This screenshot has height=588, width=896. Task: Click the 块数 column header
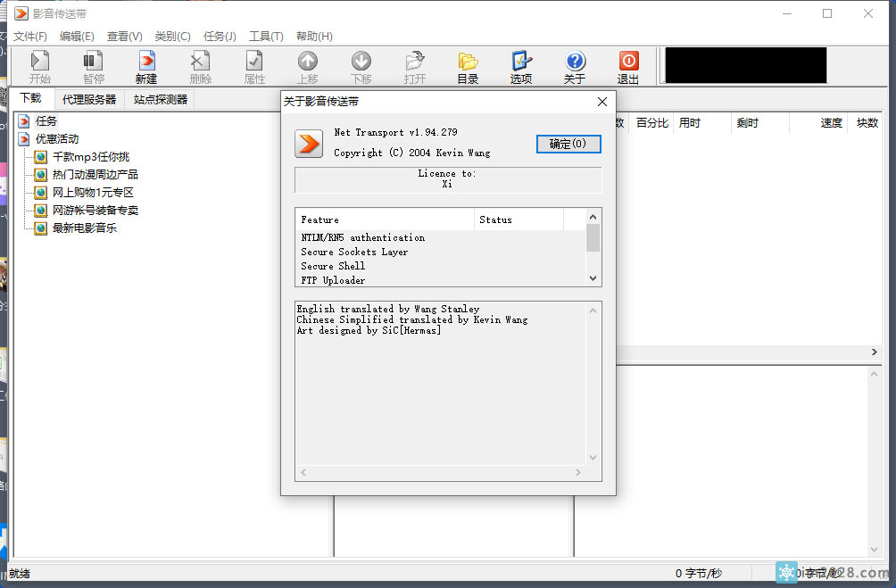pos(867,123)
